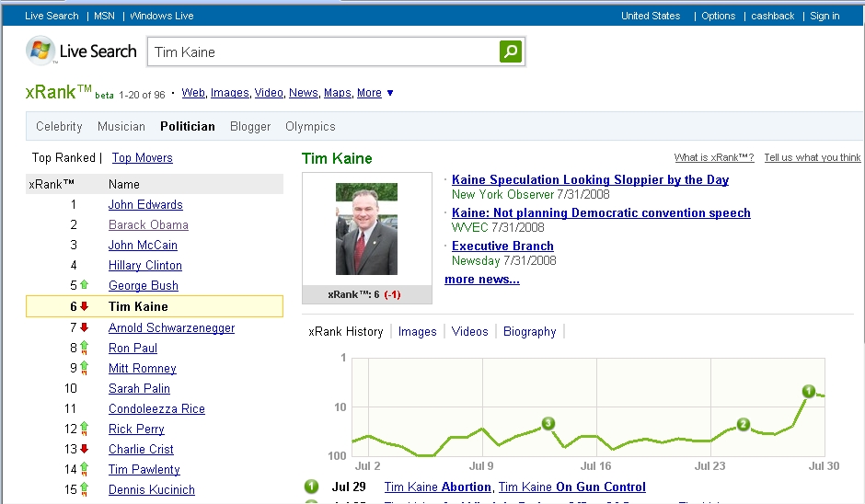Open 'Kaine Speculation Looking Sloppier' article
Image resolution: width=865 pixels, height=504 pixels.
(x=590, y=180)
